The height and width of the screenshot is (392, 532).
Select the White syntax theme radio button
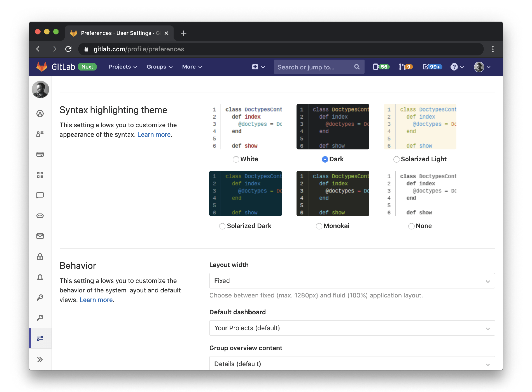pyautogui.click(x=236, y=159)
